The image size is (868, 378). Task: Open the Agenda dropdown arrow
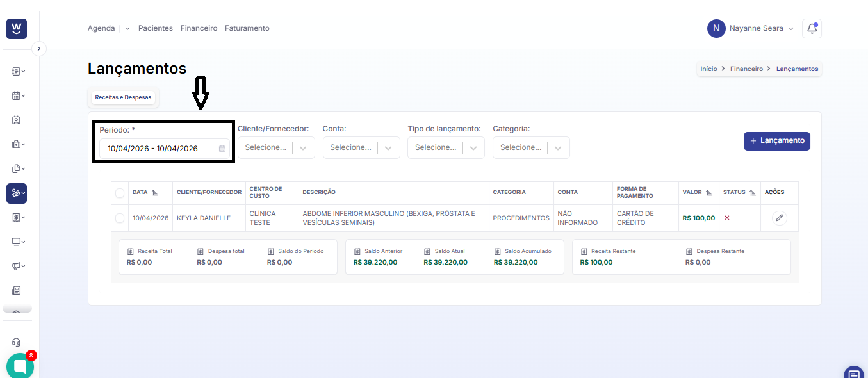127,29
